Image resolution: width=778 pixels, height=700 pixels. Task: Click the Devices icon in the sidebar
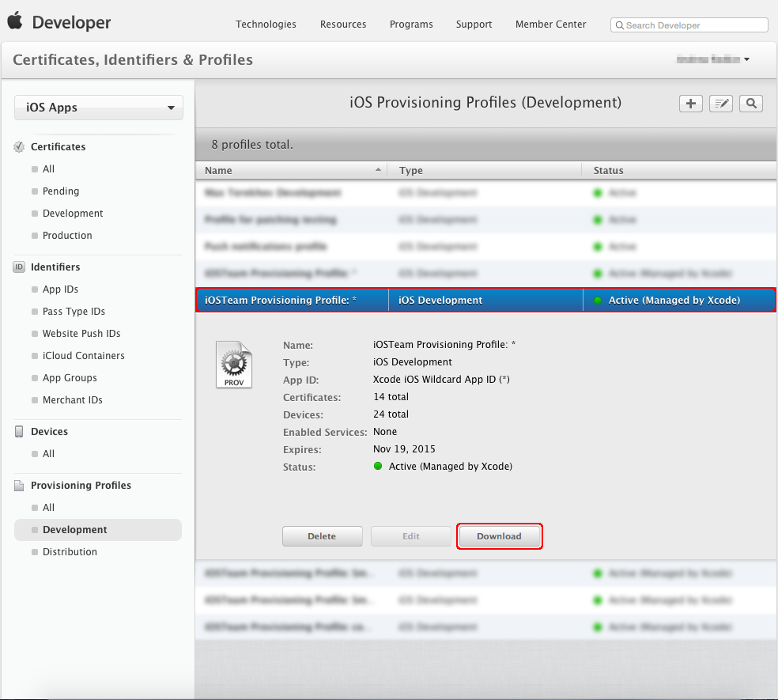(18, 431)
